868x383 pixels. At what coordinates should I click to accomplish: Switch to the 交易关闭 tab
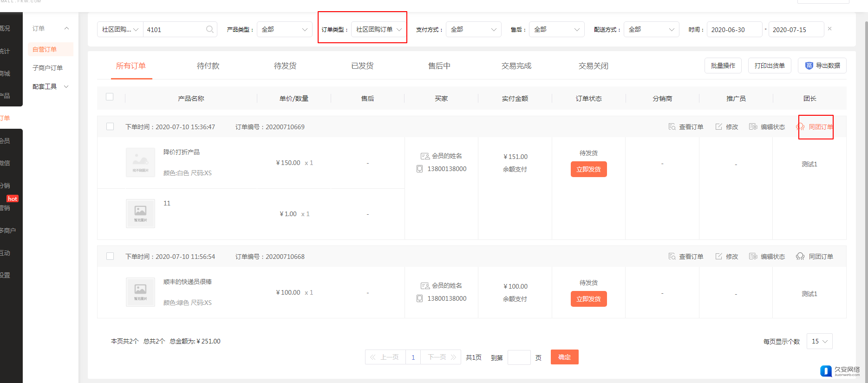click(x=594, y=66)
